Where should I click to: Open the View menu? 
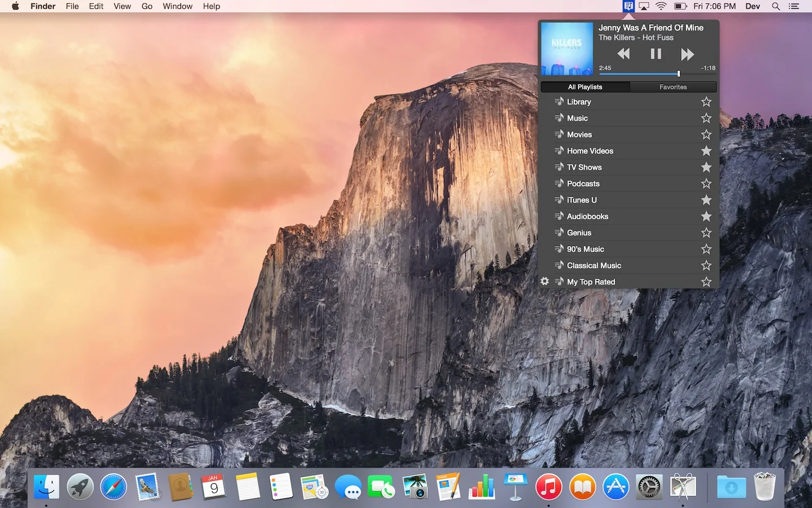[122, 6]
